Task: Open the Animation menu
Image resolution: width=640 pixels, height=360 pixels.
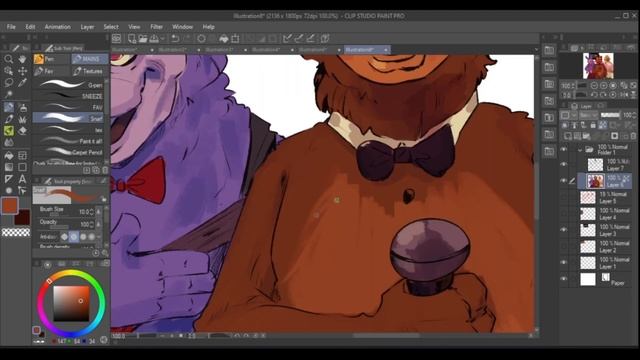Action: [x=58, y=27]
